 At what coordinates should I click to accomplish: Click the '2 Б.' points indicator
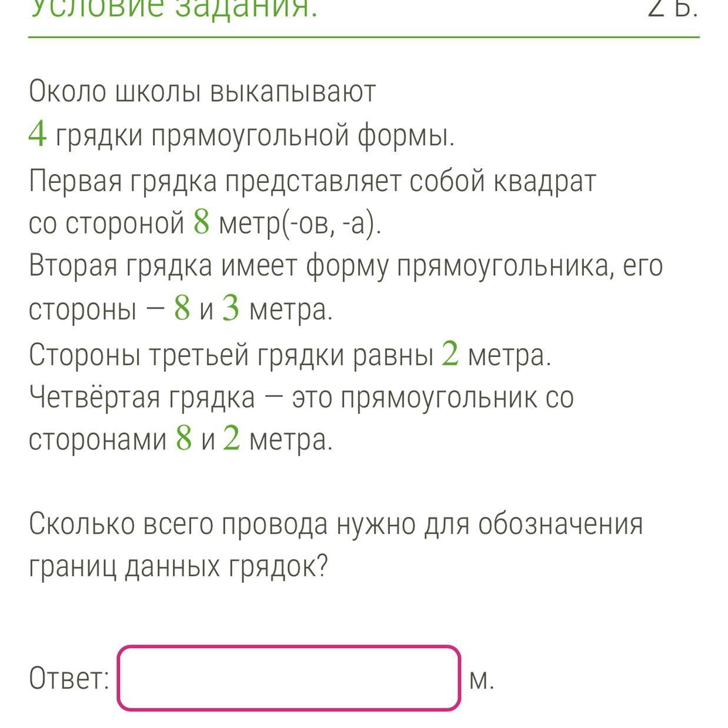pos(673,8)
